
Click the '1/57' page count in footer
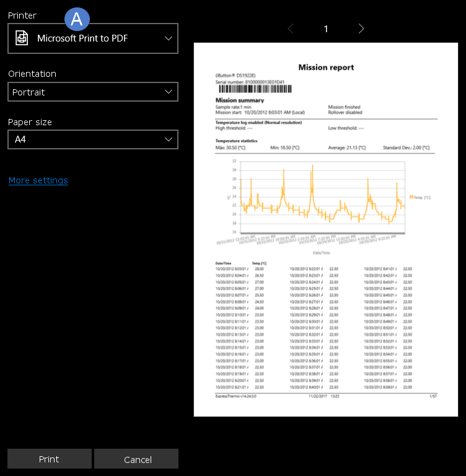[433, 396]
